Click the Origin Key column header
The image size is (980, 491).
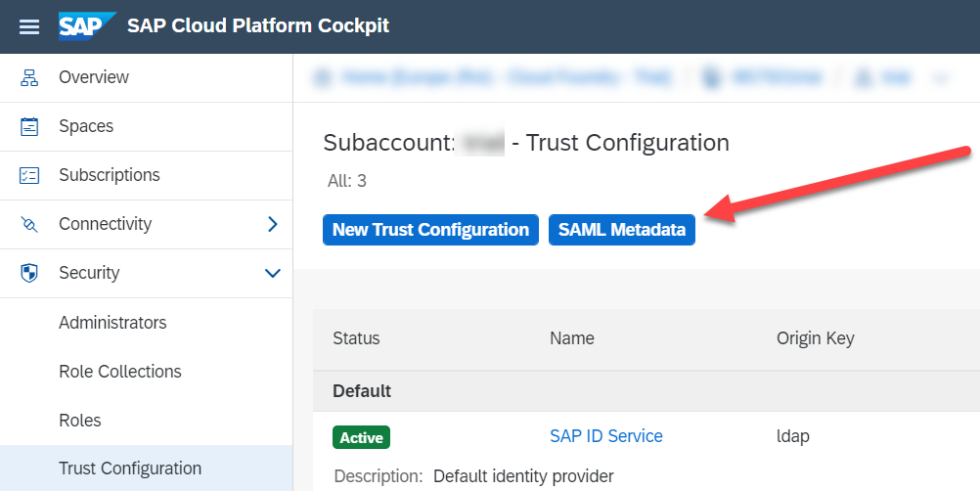pos(815,338)
